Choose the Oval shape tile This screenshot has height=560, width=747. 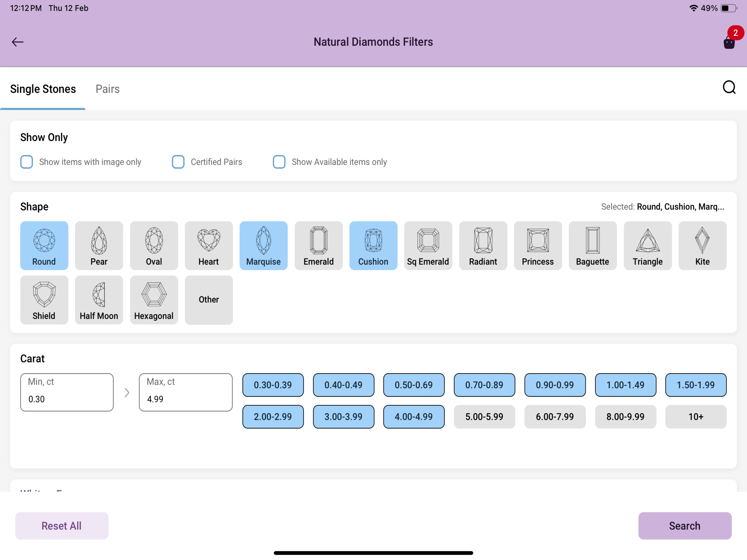(154, 246)
